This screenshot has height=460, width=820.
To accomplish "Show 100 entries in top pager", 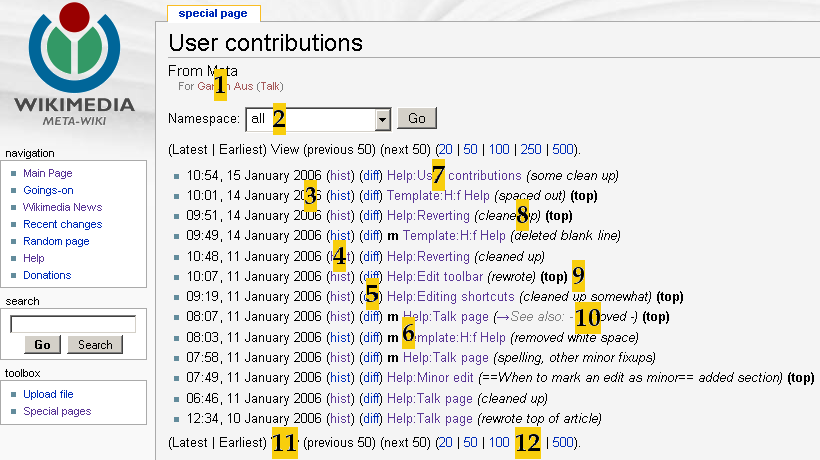I will point(499,150).
